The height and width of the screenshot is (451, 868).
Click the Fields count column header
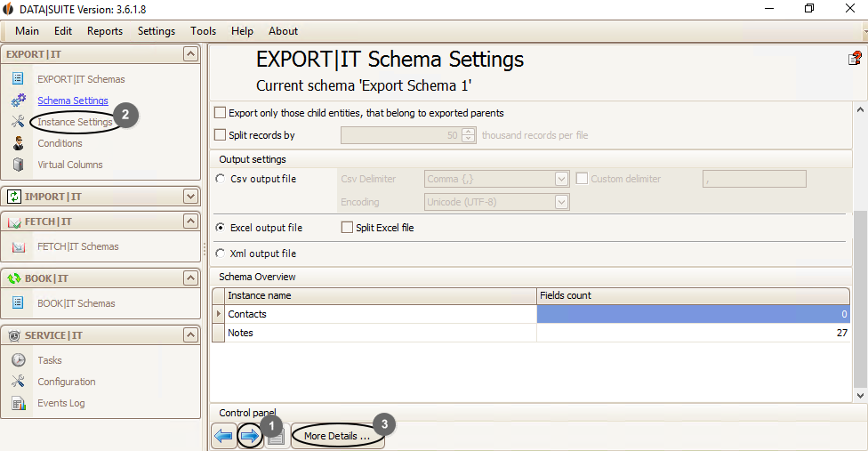693,295
